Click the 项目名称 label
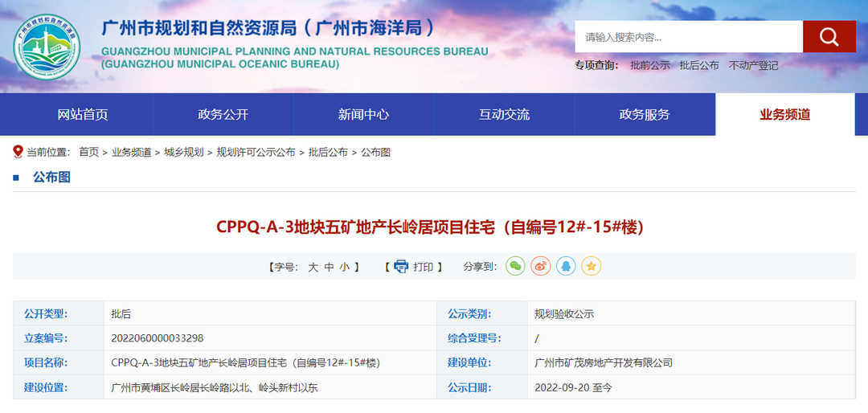868x413 pixels. click(45, 362)
